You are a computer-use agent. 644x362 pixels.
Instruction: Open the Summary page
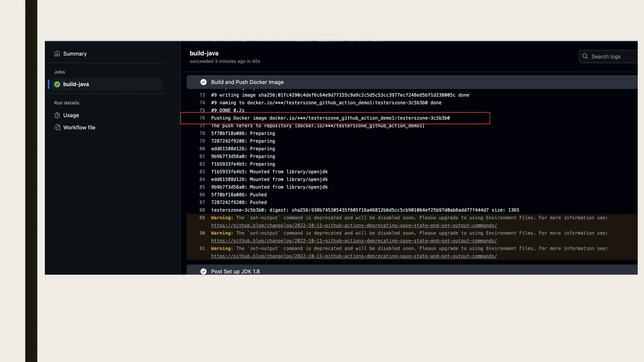tap(75, 54)
